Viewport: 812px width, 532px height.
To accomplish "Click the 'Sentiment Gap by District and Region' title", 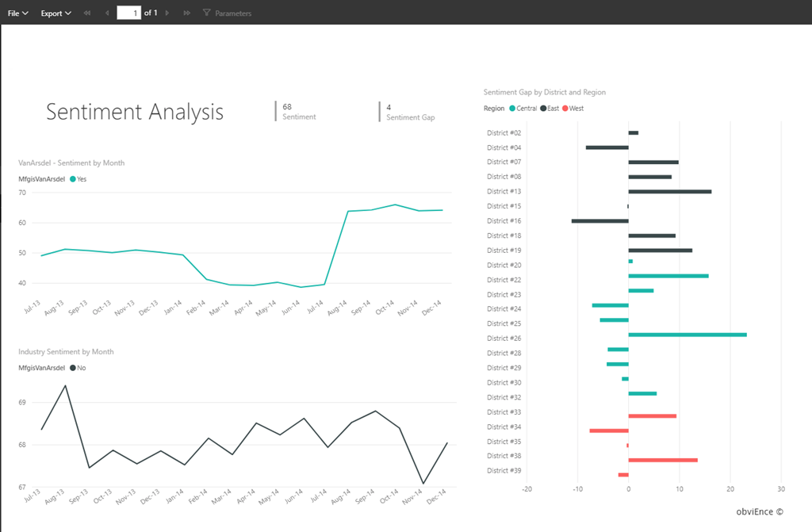I will pyautogui.click(x=544, y=93).
